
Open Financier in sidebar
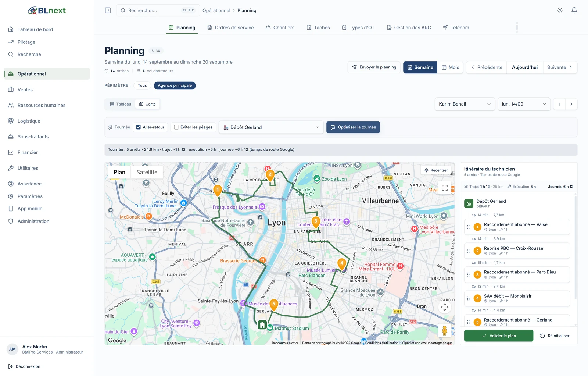pos(47,152)
